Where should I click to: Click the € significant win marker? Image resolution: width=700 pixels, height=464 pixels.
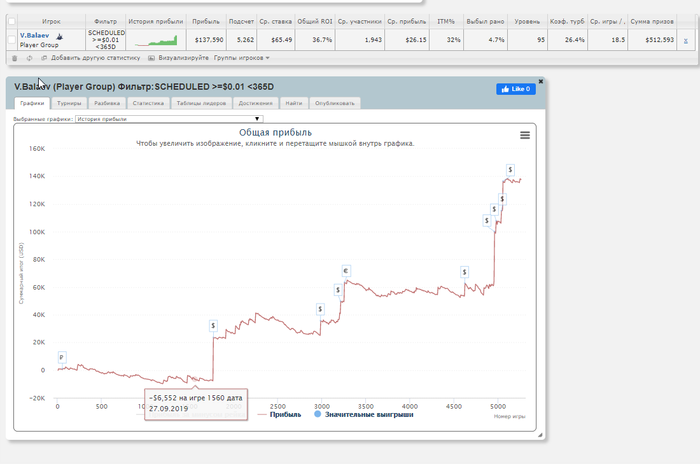346,271
